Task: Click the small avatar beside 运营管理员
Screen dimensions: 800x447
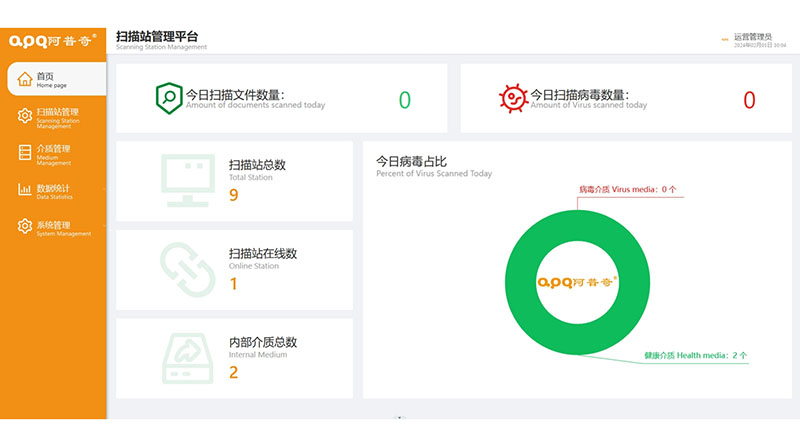Action: pos(725,40)
